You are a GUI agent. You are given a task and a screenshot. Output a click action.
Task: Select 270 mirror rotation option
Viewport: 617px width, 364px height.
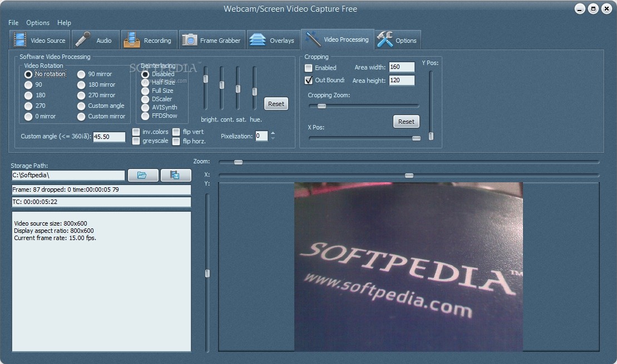[x=81, y=95]
